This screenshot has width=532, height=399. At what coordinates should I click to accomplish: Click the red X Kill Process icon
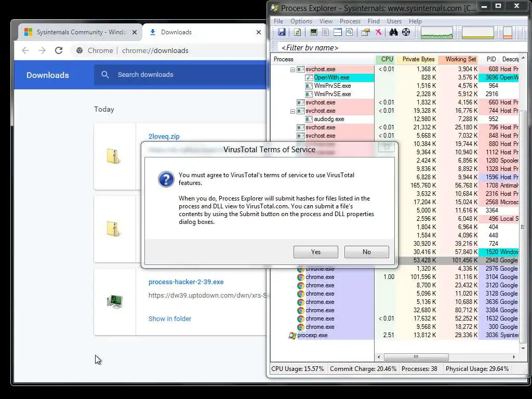[x=378, y=32]
